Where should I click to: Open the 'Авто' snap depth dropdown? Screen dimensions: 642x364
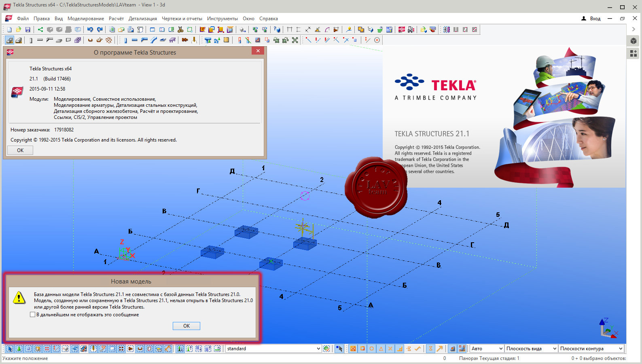(x=487, y=349)
